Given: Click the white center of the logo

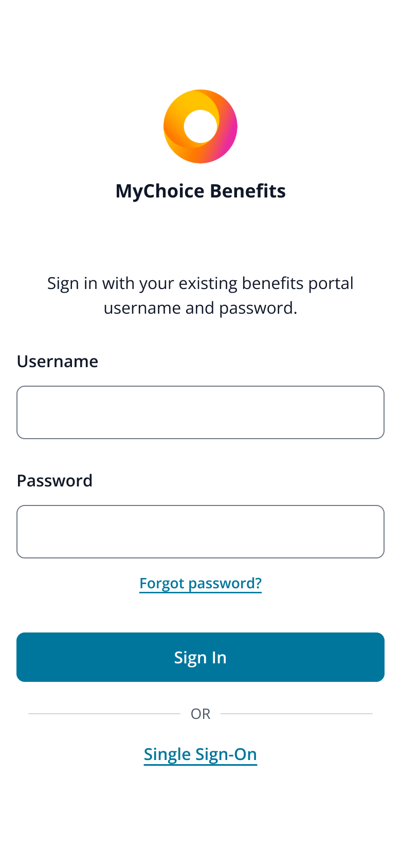Looking at the screenshot, I should point(200,126).
